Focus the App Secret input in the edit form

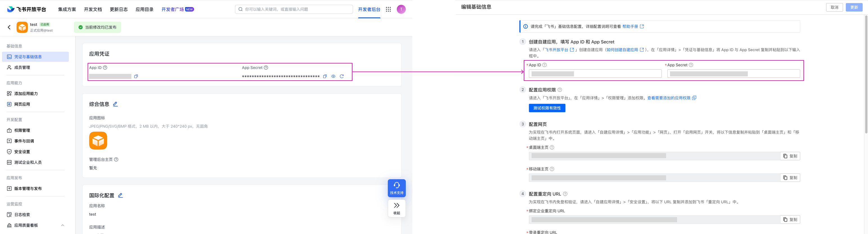[x=733, y=74]
